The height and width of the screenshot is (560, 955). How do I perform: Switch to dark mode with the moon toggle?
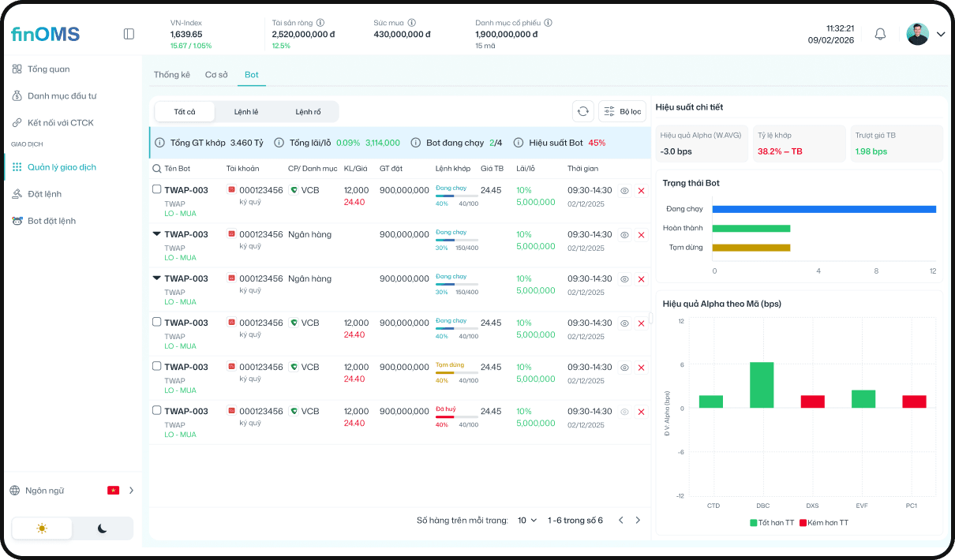(x=102, y=528)
